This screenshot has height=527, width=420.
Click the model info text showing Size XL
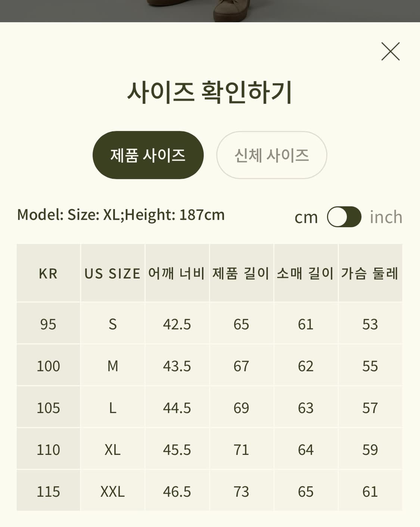tap(120, 214)
